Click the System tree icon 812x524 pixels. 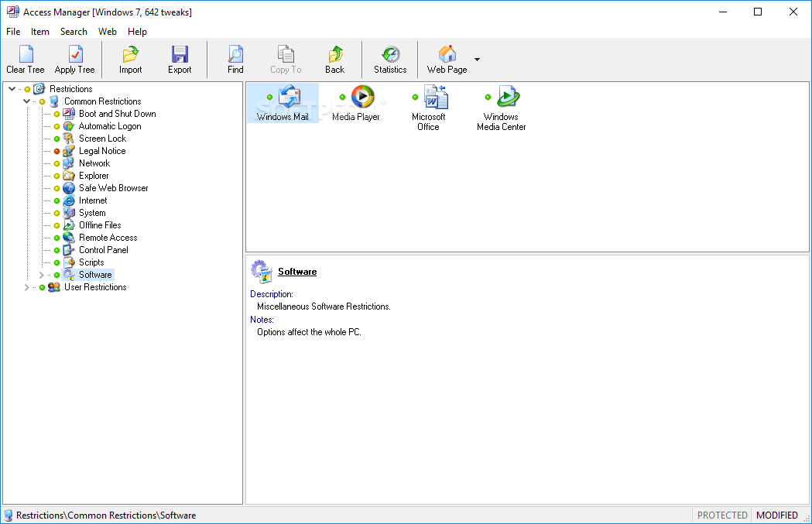(x=69, y=213)
